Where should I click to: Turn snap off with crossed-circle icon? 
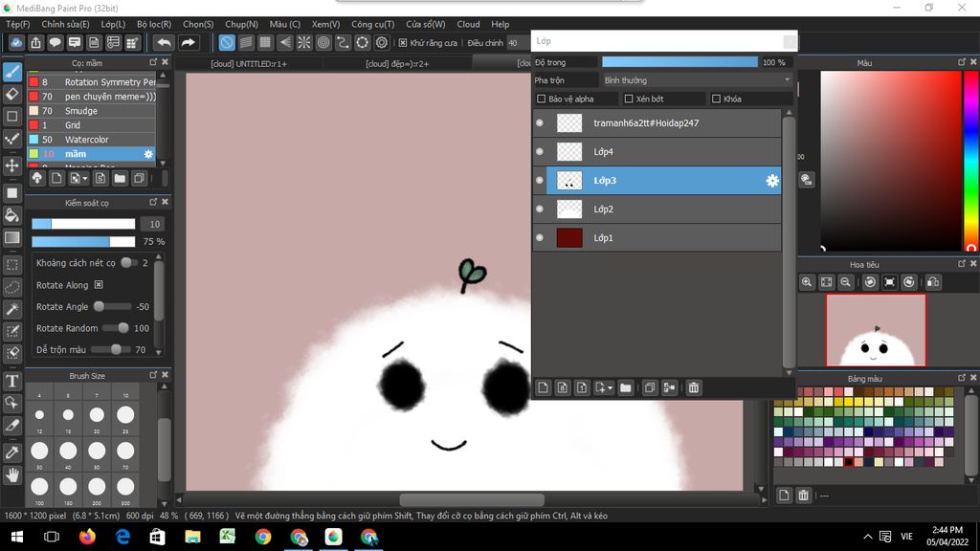[227, 42]
